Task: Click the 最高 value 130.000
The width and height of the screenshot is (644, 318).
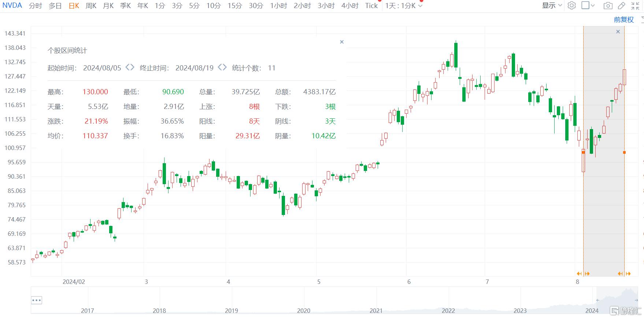Action: pyautogui.click(x=95, y=92)
